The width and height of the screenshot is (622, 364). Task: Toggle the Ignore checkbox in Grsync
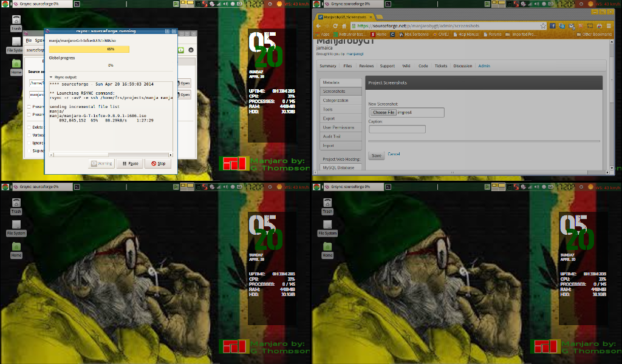pos(29,143)
